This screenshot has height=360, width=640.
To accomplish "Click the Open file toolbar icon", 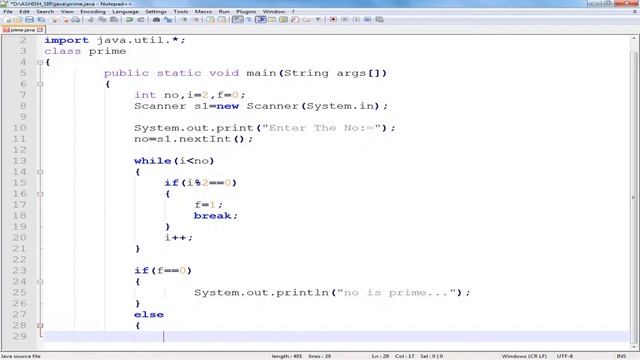I will pos(19,20).
